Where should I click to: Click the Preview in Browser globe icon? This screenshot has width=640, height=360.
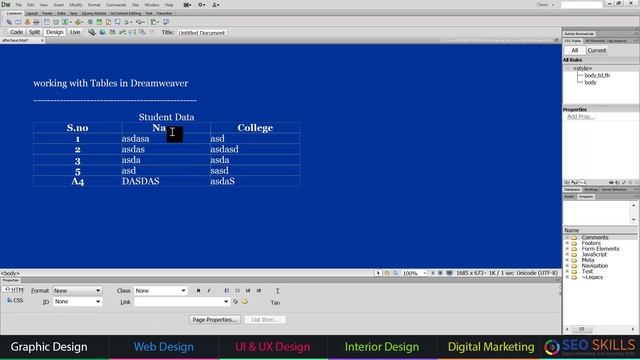point(102,32)
